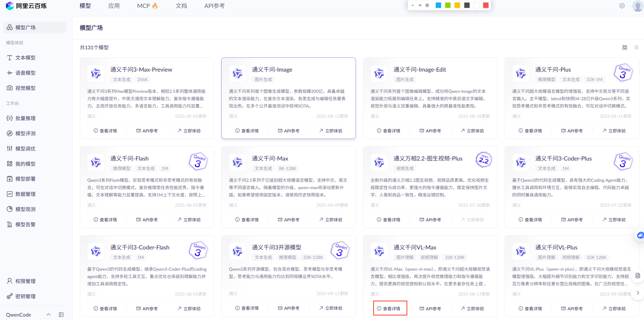
Task: Click the 我的模型 grid icon
Action: 10,164
